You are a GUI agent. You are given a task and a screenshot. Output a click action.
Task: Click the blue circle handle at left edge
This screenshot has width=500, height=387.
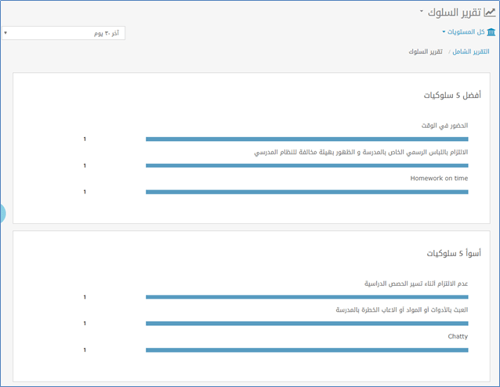pos(2,213)
